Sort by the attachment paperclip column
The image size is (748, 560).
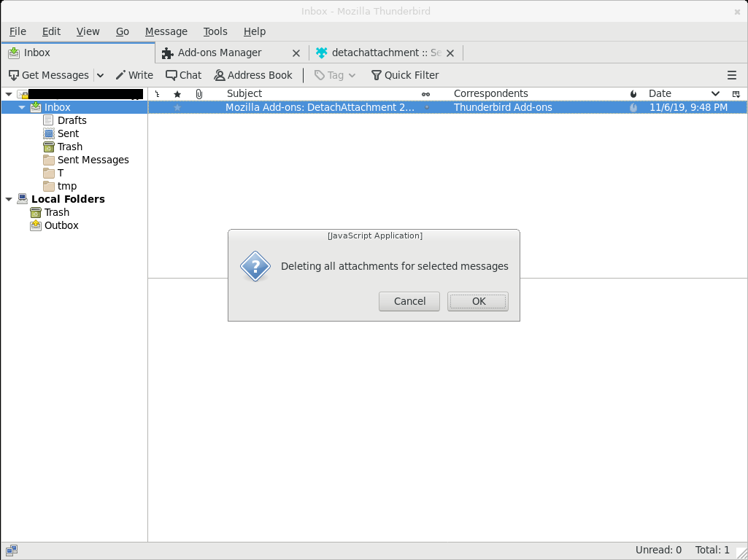click(x=199, y=94)
